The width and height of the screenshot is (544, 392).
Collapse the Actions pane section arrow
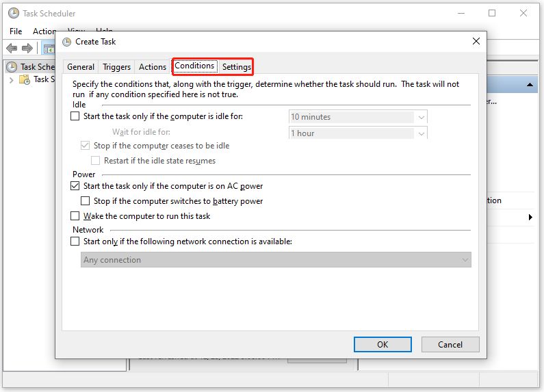530,85
